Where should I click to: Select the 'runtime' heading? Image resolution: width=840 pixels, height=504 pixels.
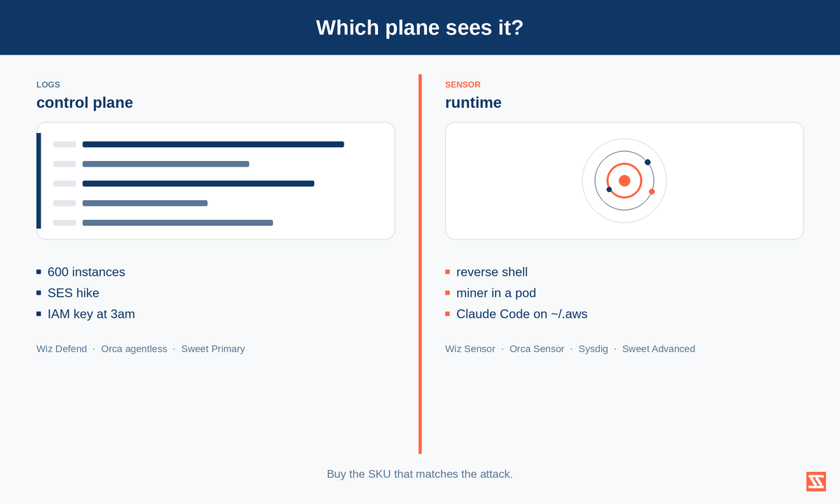(x=473, y=102)
